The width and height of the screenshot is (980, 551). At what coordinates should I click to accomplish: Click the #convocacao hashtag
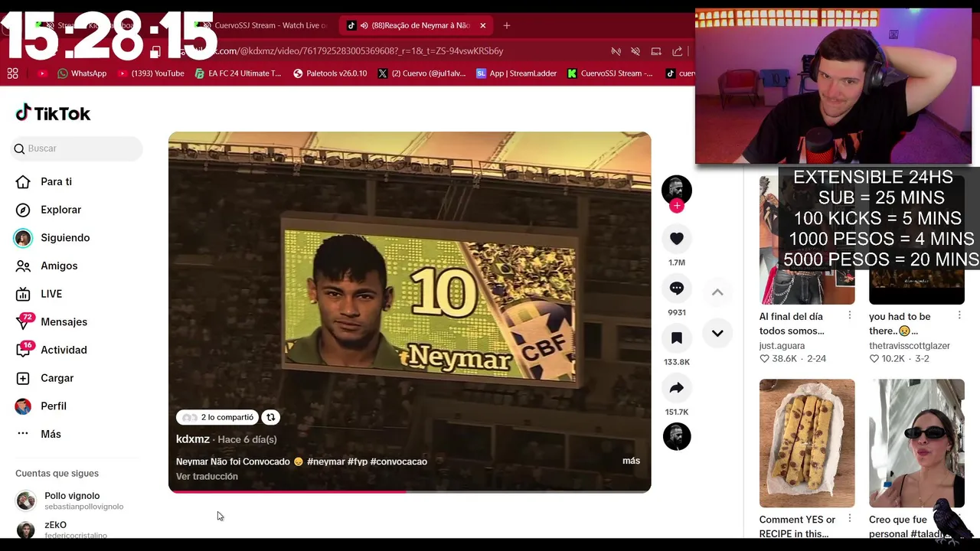(398, 461)
